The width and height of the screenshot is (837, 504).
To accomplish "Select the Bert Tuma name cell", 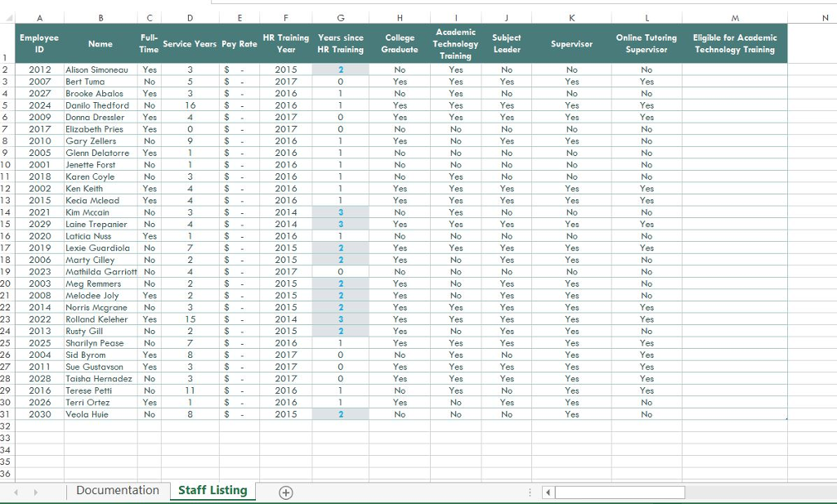I will tap(101, 82).
